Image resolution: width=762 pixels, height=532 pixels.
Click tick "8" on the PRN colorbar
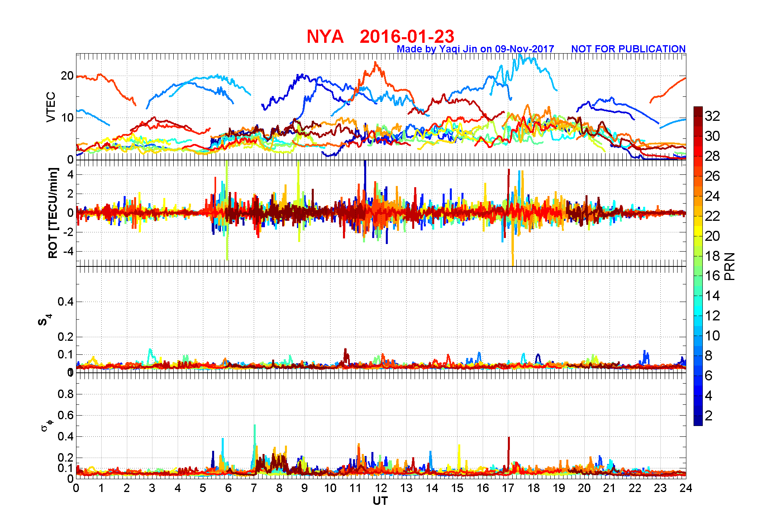tap(709, 356)
